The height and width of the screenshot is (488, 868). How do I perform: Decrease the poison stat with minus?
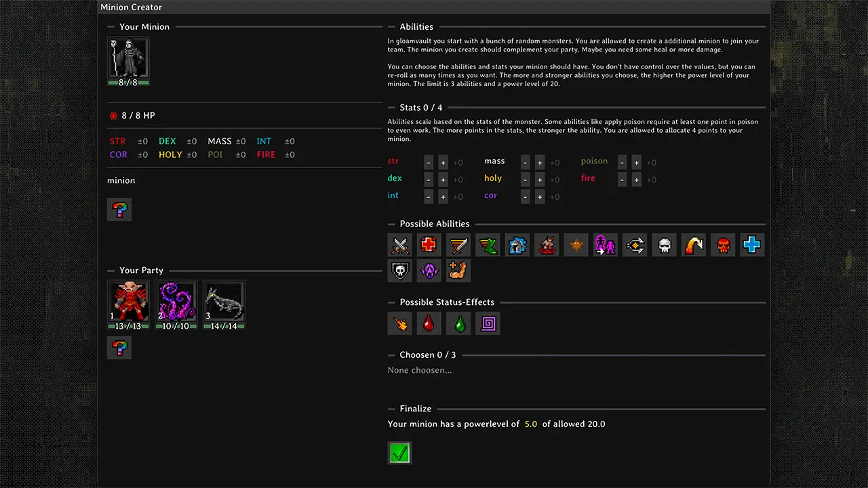pos(622,163)
